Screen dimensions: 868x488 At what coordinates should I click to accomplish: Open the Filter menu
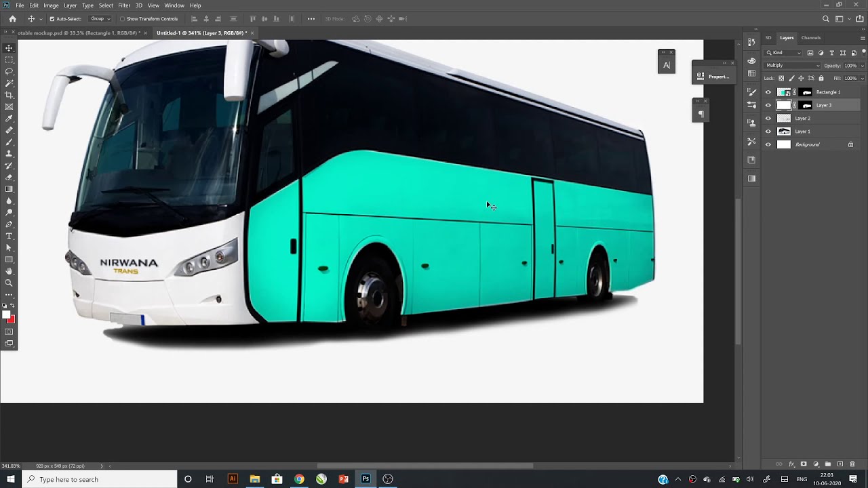tap(124, 5)
